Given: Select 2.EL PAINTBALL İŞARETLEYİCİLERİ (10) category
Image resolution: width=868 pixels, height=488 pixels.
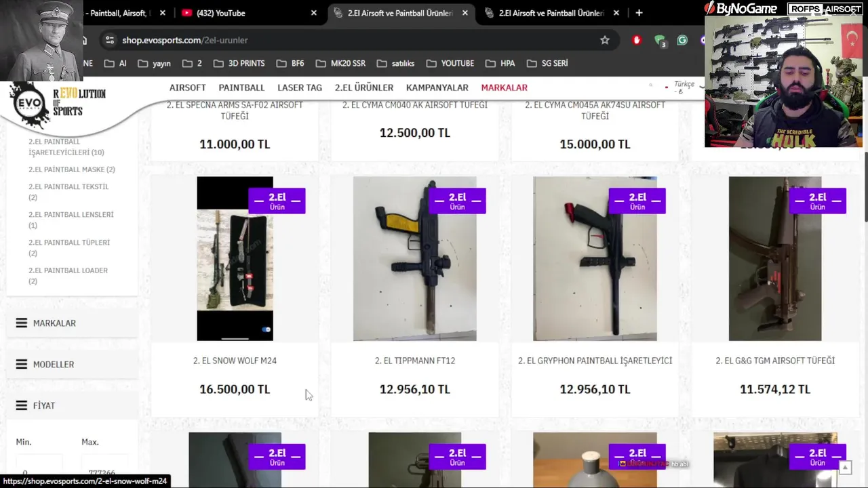Looking at the screenshot, I should pos(66,147).
